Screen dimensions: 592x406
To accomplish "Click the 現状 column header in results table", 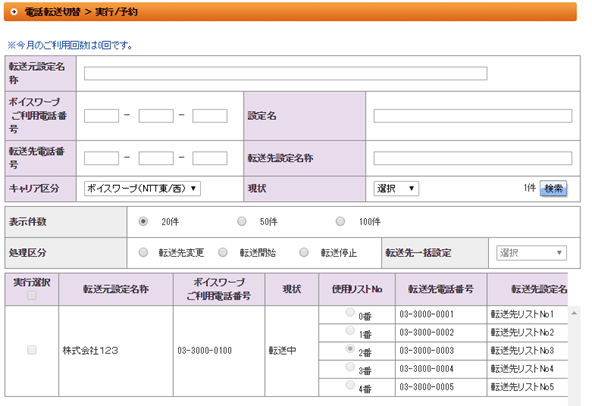I will (x=291, y=289).
